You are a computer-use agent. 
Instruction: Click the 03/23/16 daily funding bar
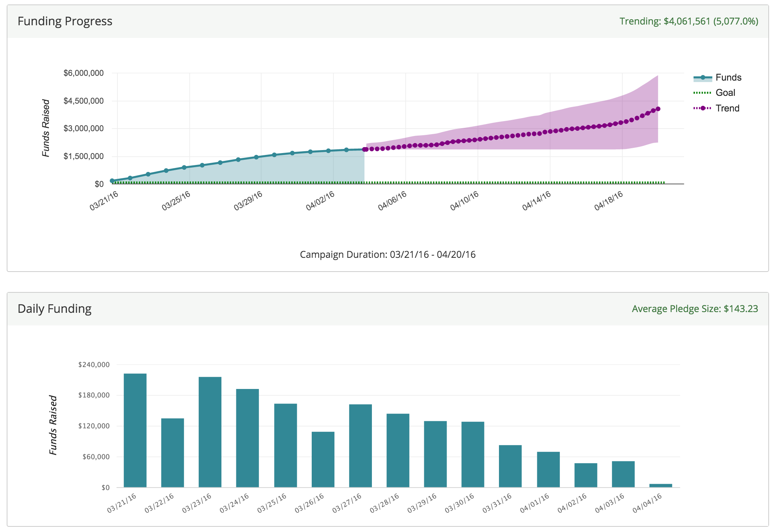click(210, 432)
